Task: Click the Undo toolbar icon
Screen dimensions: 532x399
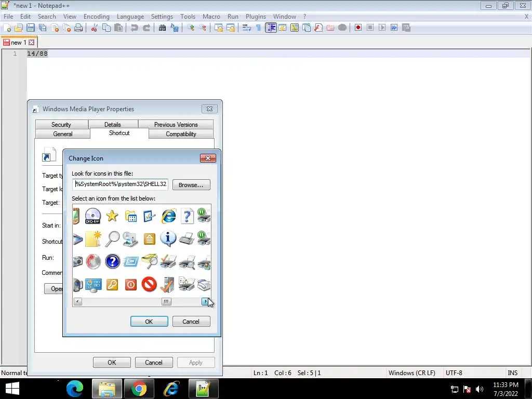Action: 135,28
